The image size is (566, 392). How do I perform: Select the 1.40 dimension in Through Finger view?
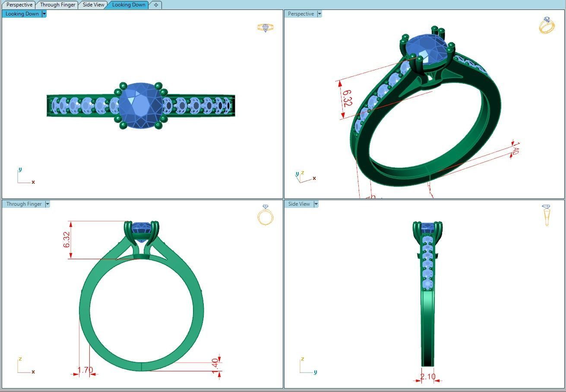pyautogui.click(x=215, y=366)
